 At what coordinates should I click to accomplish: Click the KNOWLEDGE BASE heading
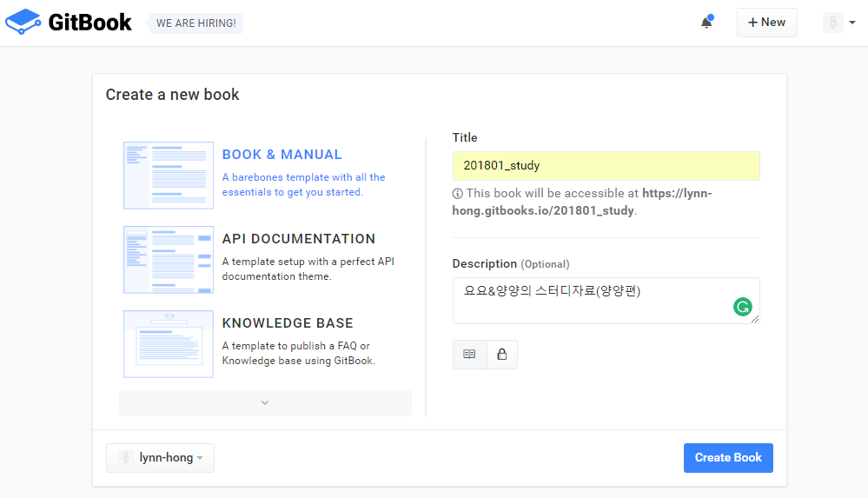click(288, 323)
